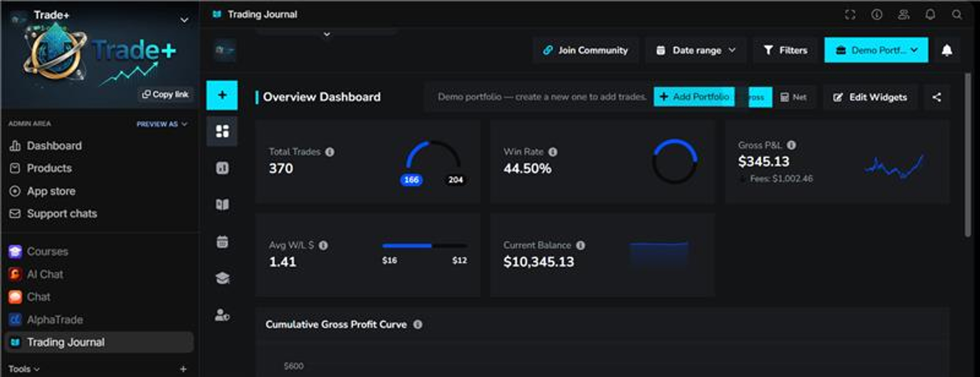This screenshot has height=377, width=980.
Task: Click the Current Balance info icon
Action: (x=580, y=245)
